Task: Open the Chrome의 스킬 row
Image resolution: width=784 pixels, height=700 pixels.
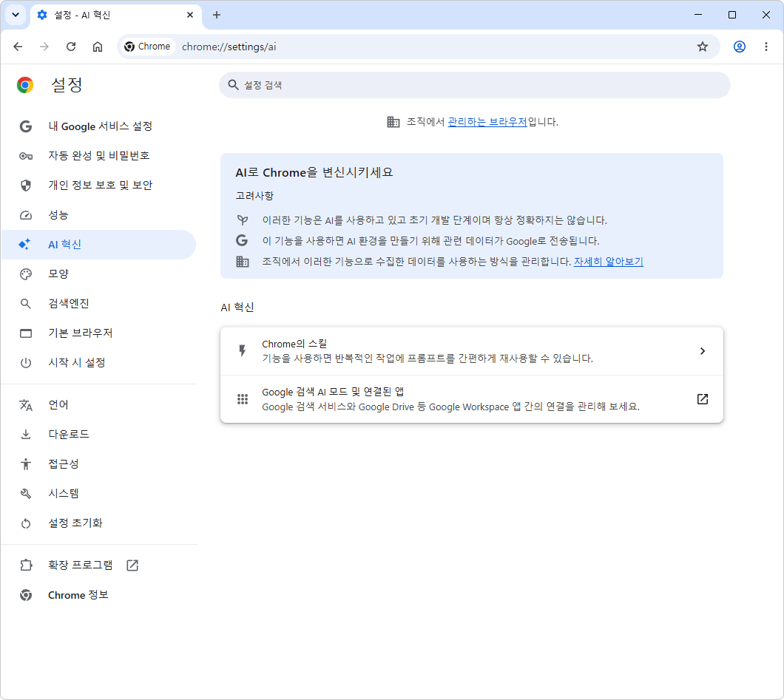Action: tap(471, 351)
